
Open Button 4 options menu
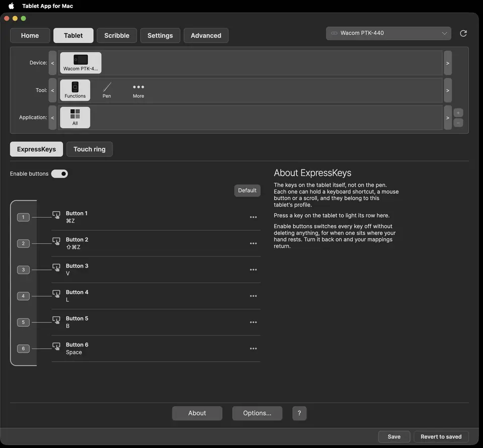tap(253, 296)
